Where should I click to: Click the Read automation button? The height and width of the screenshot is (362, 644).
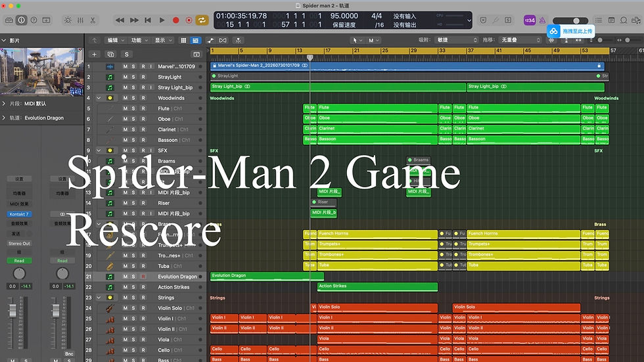point(19,261)
